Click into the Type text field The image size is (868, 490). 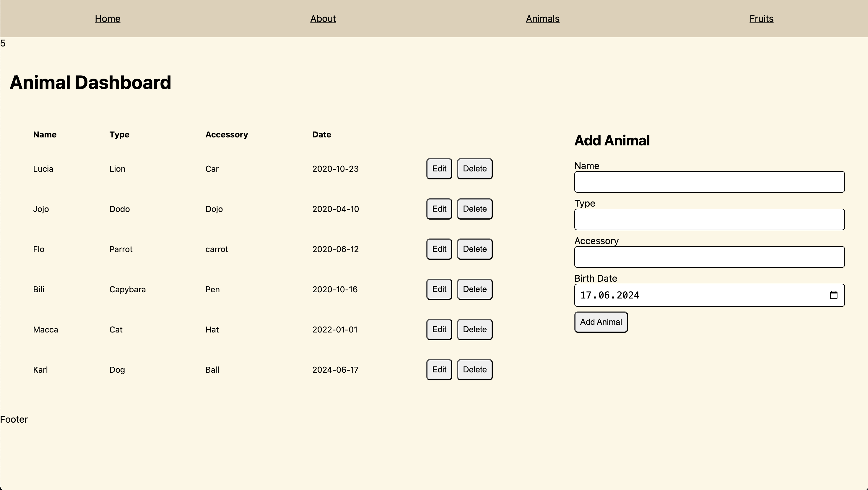click(709, 219)
